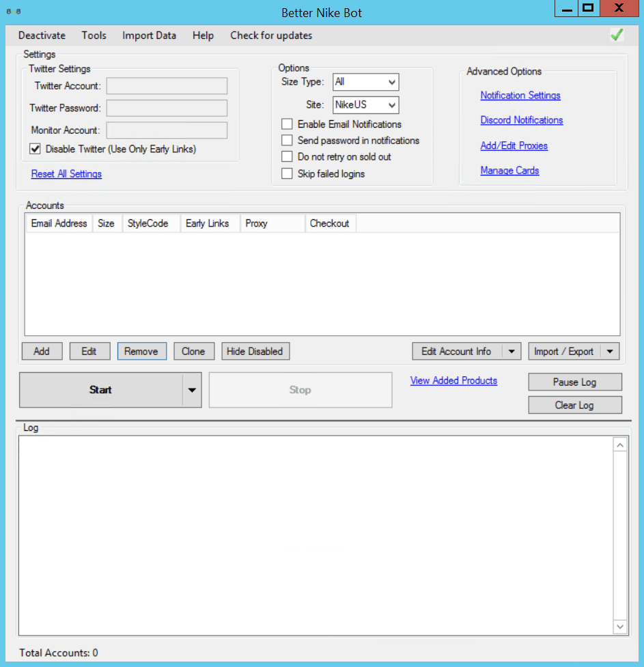Enable Skip failed logins option

pyautogui.click(x=287, y=173)
